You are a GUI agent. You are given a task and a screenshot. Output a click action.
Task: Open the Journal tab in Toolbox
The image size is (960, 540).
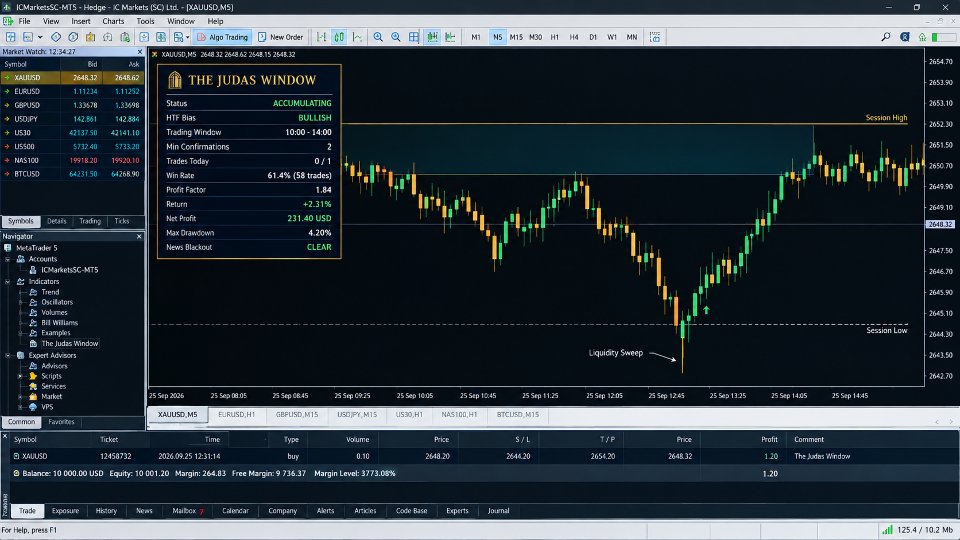(x=498, y=511)
